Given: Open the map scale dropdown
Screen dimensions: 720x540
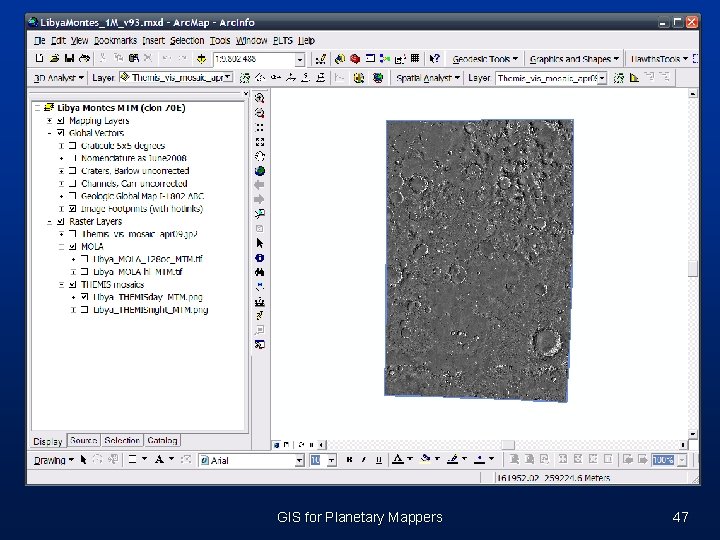Looking at the screenshot, I should (300, 59).
